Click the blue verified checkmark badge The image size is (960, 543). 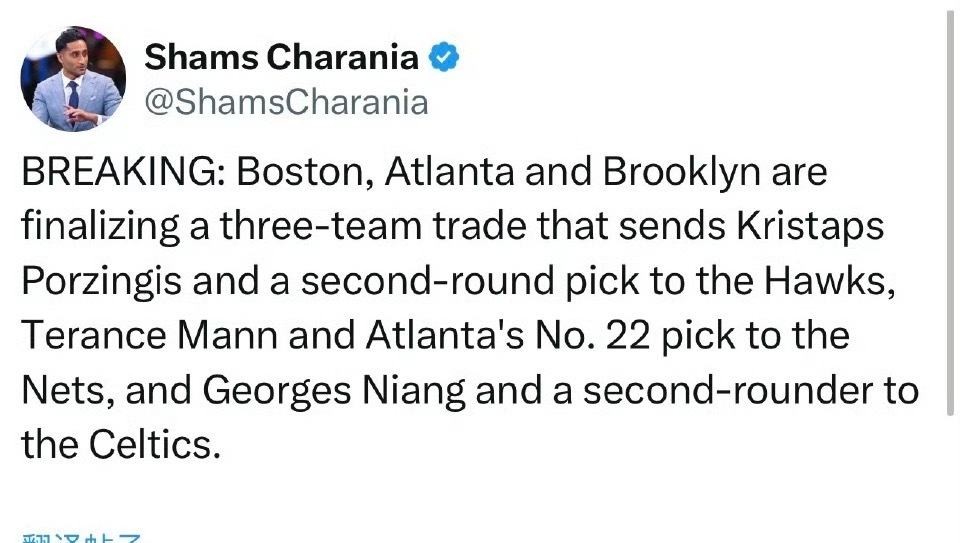[443, 58]
